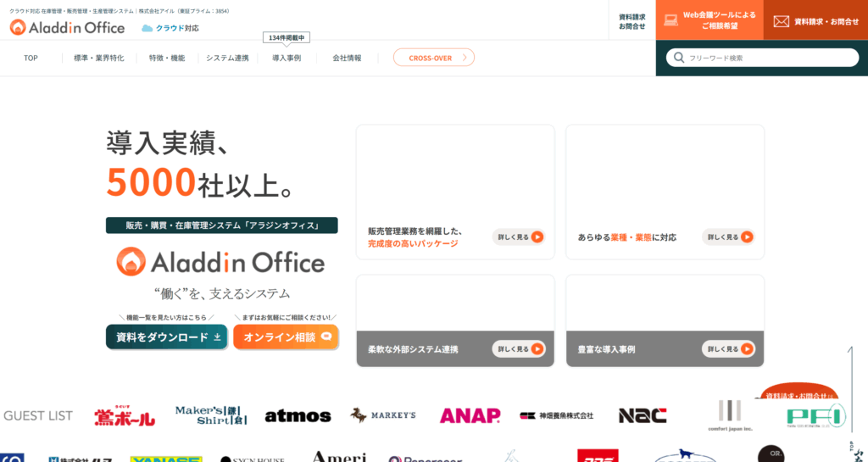Click the Maker's Shirt 鎌倉 logo
This screenshot has width=868, height=462.
(210, 415)
